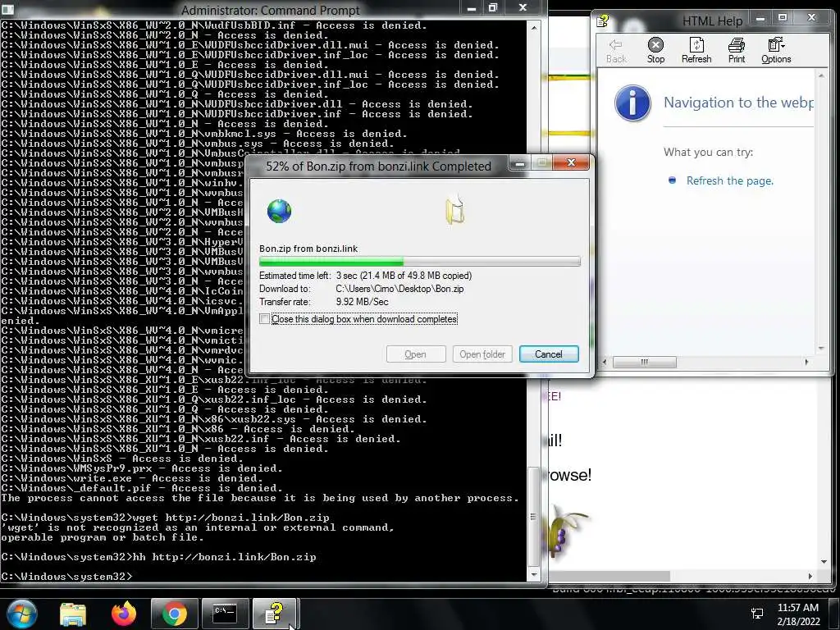The height and width of the screenshot is (630, 840).
Task: Stop page loading in HTML Help
Action: (x=655, y=51)
